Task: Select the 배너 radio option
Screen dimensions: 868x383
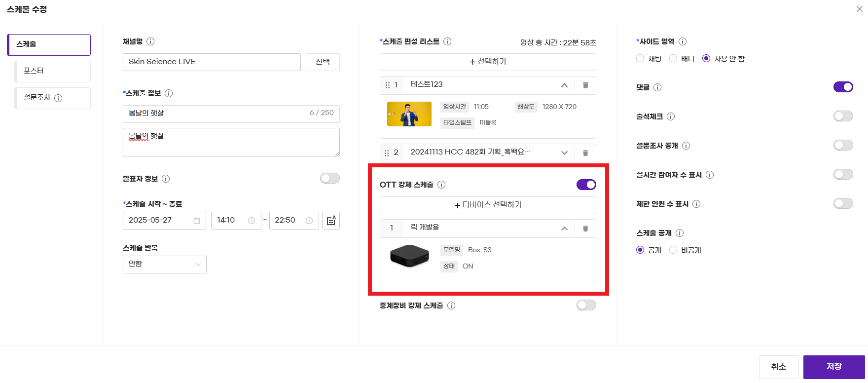Action: tap(673, 58)
